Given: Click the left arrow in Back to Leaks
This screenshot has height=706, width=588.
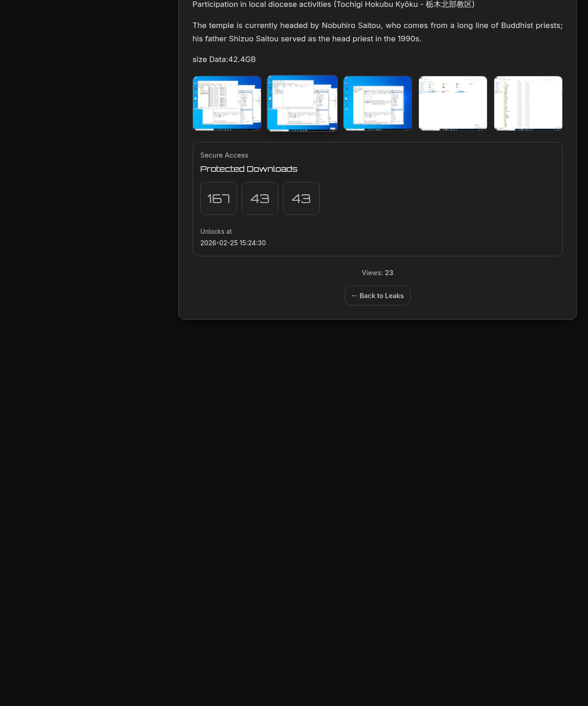Looking at the screenshot, I should click(354, 296).
